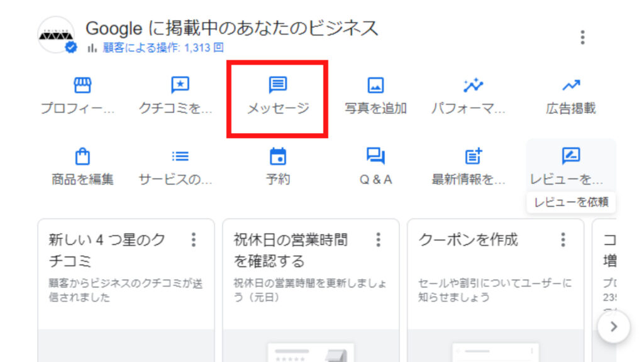The image size is (644, 362).
Task: Open Q & A chat icon
Action: tap(375, 156)
